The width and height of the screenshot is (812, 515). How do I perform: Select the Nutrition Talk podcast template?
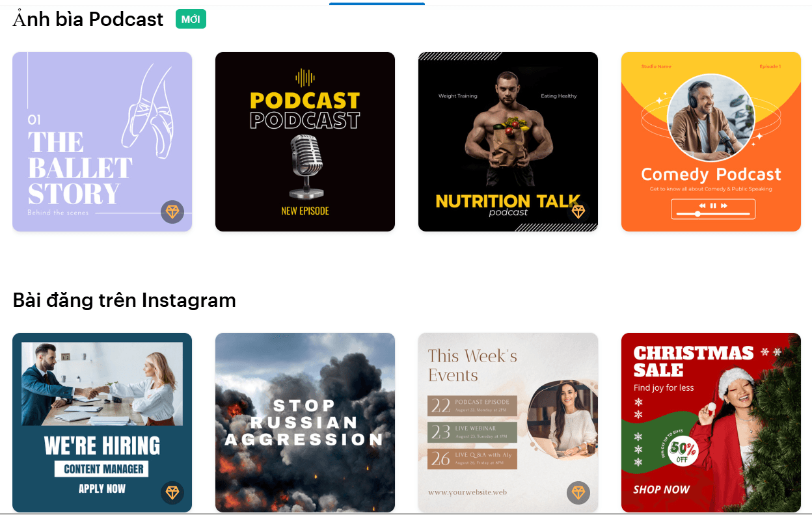point(508,142)
